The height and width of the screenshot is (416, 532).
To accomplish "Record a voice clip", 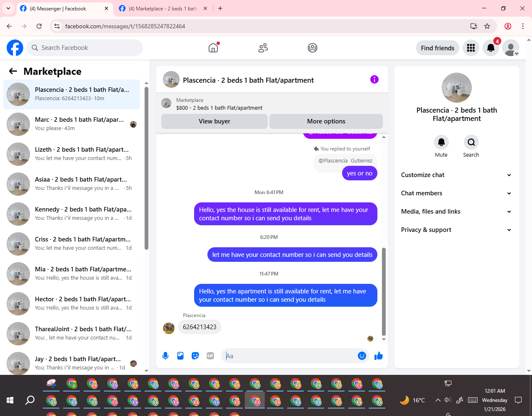I will pyautogui.click(x=165, y=356).
